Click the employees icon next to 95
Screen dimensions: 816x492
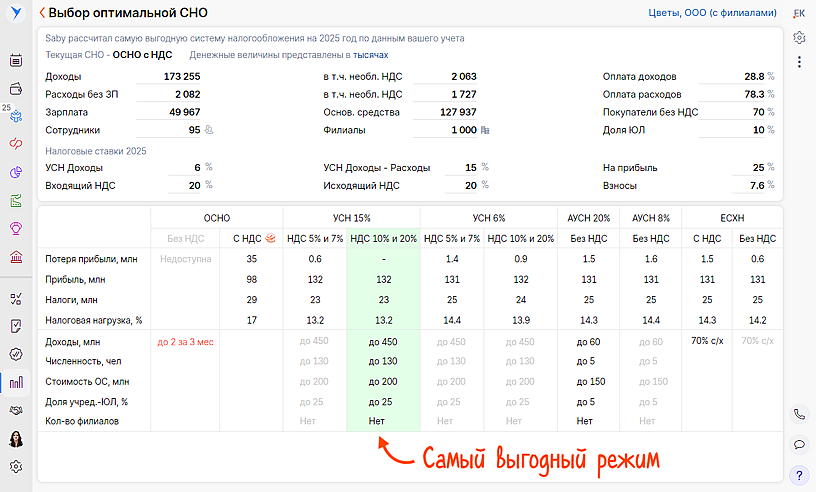(x=209, y=130)
